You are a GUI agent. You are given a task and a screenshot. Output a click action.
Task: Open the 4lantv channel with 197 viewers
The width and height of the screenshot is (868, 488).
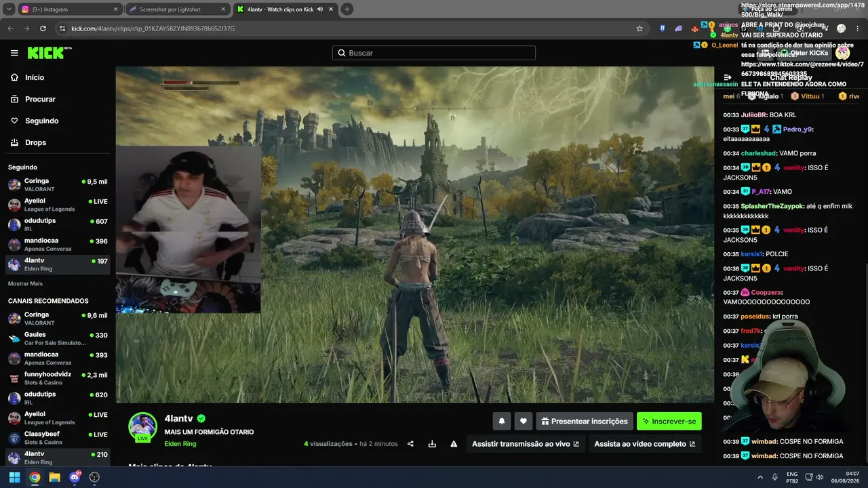point(58,264)
